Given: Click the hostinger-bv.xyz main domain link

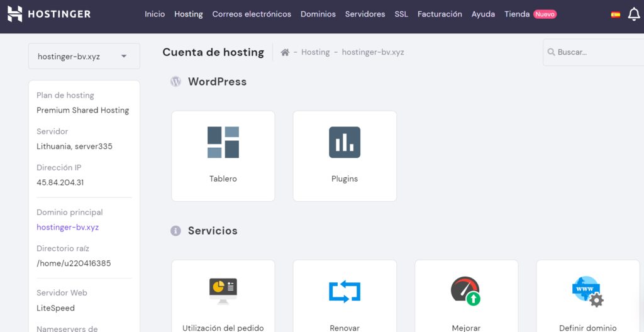Looking at the screenshot, I should pos(68,227).
